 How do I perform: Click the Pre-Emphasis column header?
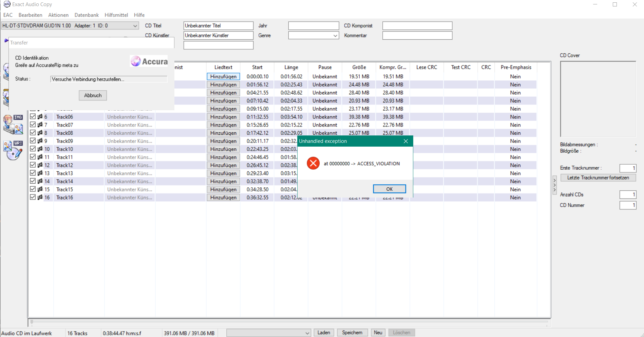[x=516, y=67]
